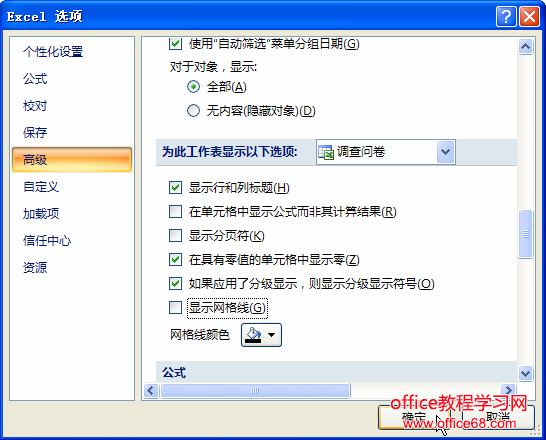Click the worksheet icon beside 调查问卷
546x440 pixels.
point(326,152)
